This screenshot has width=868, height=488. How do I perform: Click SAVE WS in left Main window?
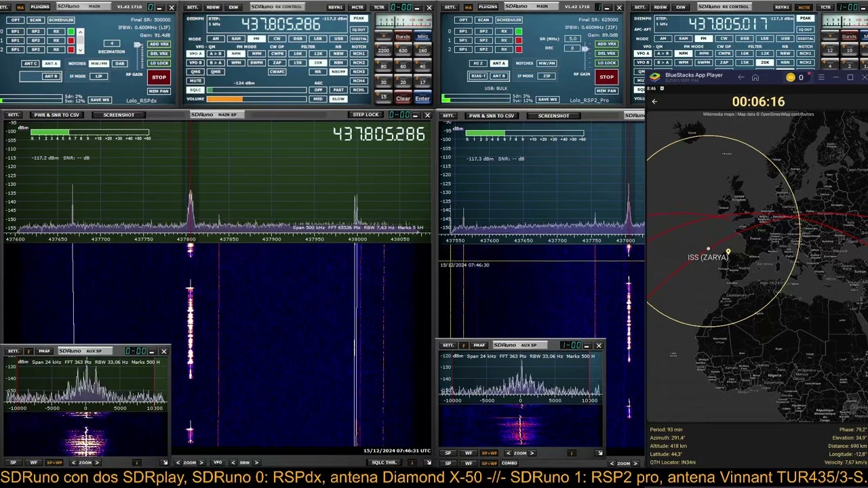point(100,100)
